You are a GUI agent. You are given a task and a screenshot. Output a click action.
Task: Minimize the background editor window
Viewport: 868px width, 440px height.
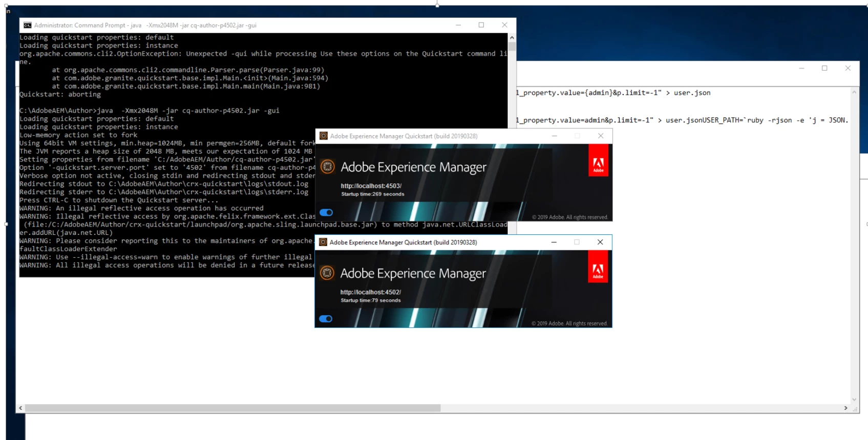tap(802, 69)
